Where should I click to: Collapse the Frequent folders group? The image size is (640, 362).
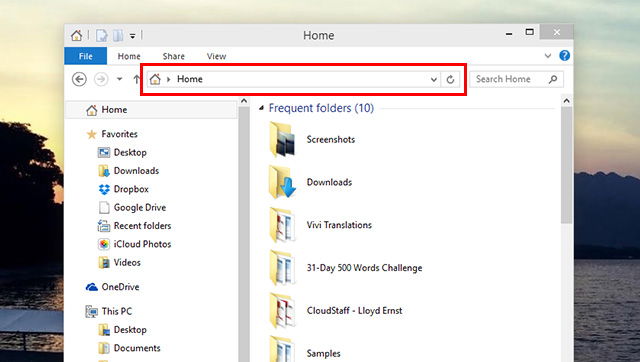pos(262,108)
